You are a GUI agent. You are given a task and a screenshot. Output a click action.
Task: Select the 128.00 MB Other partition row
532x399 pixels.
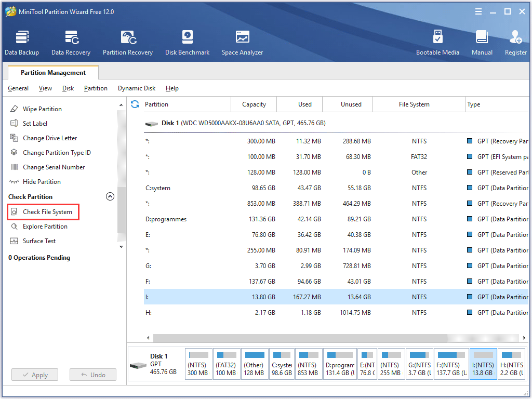pos(336,172)
